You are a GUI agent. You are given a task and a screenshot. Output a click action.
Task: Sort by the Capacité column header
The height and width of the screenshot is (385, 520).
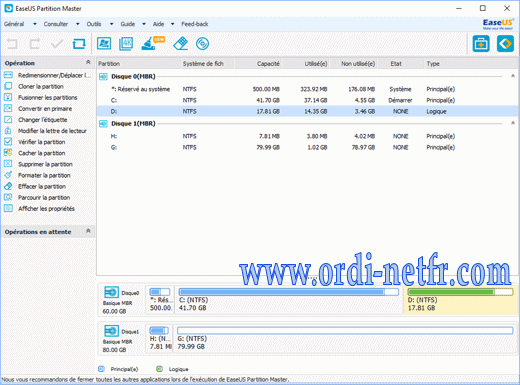[258, 63]
